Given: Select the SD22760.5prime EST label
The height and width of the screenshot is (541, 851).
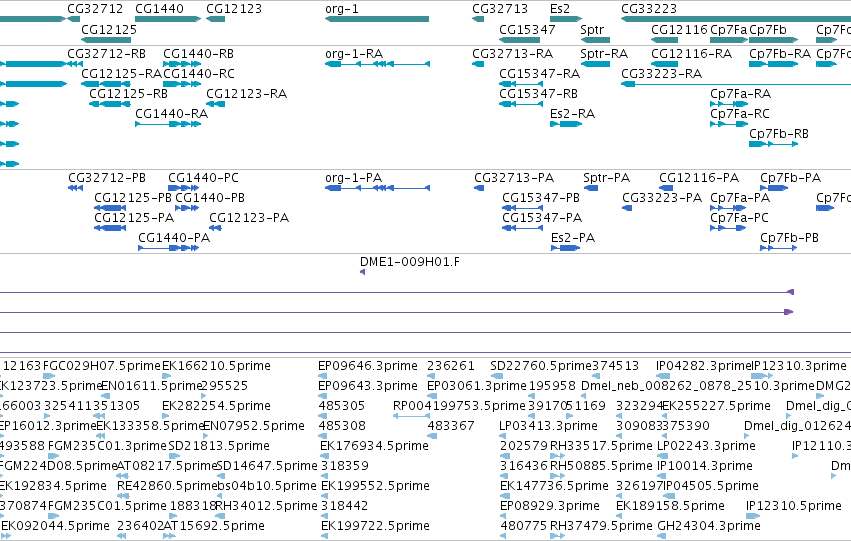Looking at the screenshot, I should click(541, 366).
